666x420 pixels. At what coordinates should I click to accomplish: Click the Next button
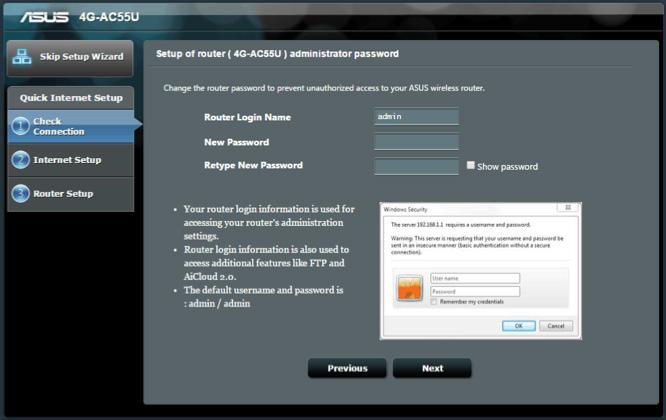click(432, 368)
